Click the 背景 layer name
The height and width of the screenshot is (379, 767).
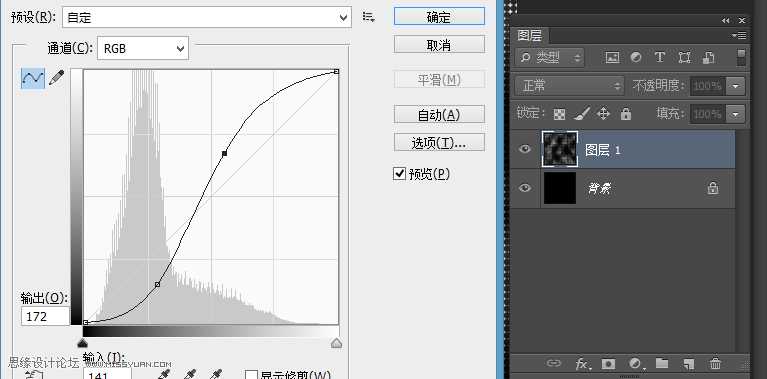[599, 188]
